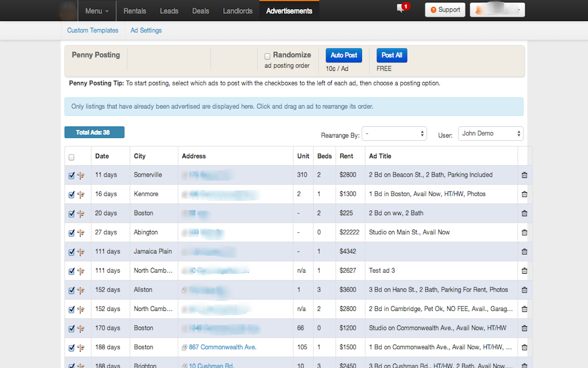The width and height of the screenshot is (588, 368).
Task: Toggle the select-all ads header checkbox
Action: pos(71,157)
